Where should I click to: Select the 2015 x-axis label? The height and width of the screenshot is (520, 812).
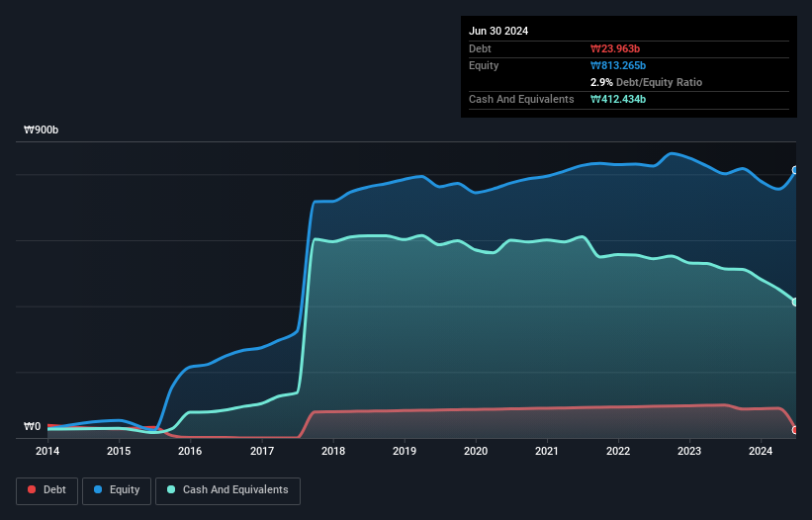[x=119, y=451]
